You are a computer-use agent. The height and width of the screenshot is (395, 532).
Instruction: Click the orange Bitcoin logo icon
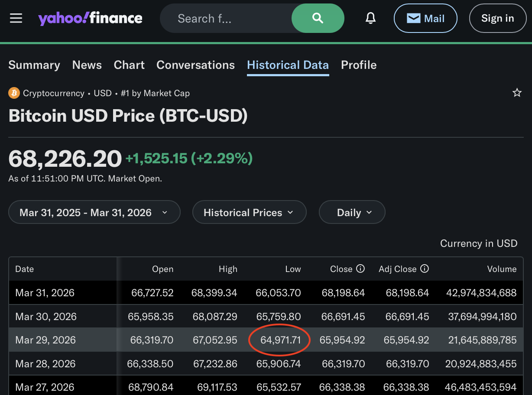click(x=14, y=93)
